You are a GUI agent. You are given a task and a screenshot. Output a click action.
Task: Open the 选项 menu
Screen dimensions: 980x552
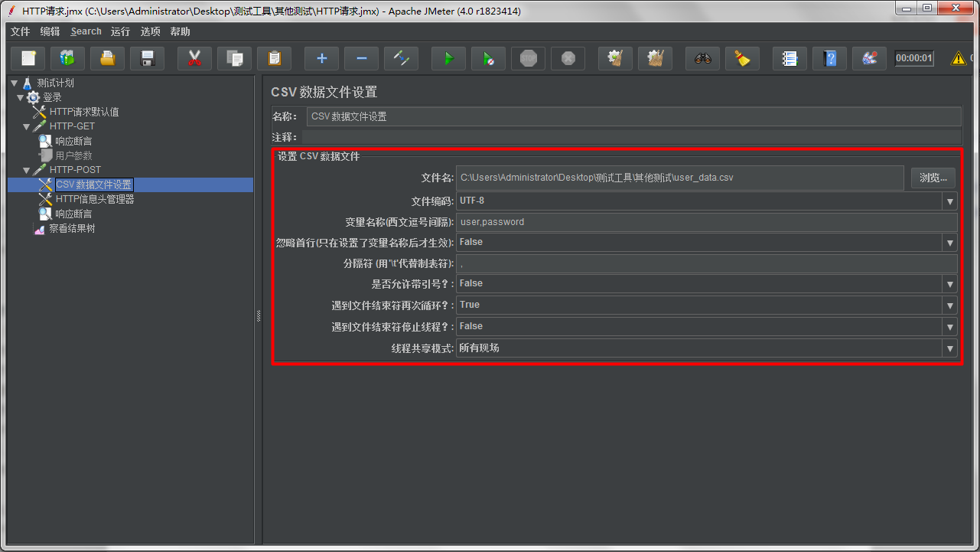click(x=151, y=31)
